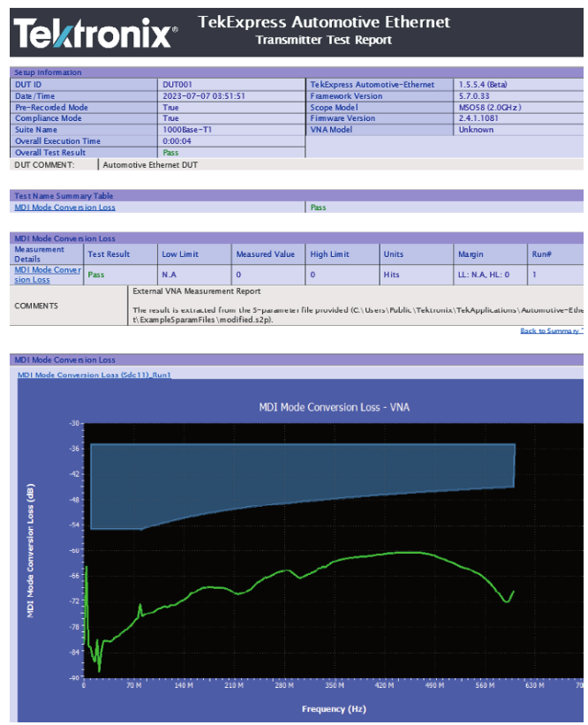Click the MDI Mode Conversion Loss (dB) axis label
Image resolution: width=588 pixels, height=725 pixels.
[31, 550]
